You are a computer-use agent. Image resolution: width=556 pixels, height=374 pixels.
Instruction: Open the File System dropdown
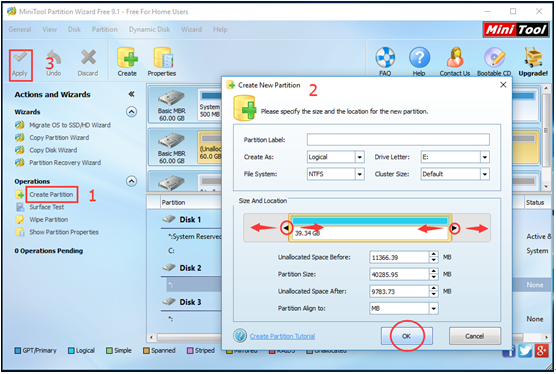click(360, 174)
